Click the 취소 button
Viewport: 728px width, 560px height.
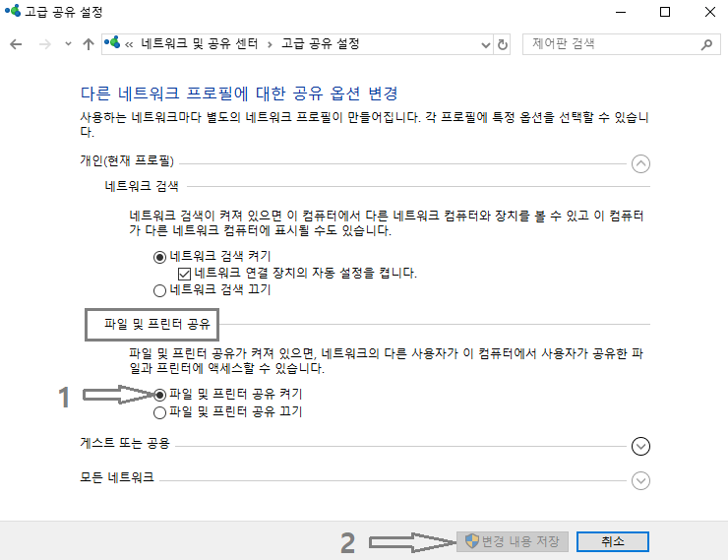click(x=613, y=541)
